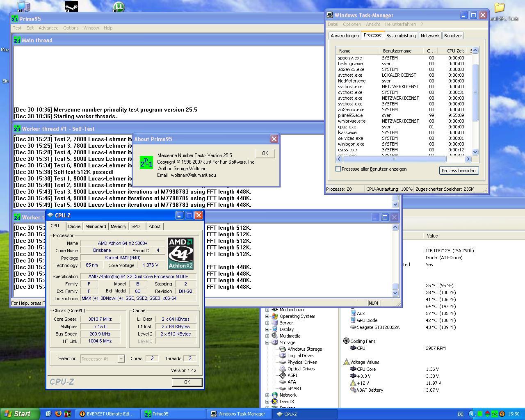The height and width of the screenshot is (420, 525).
Task: Launch Firefox from the Quick Launch bar
Action: [x=58, y=414]
